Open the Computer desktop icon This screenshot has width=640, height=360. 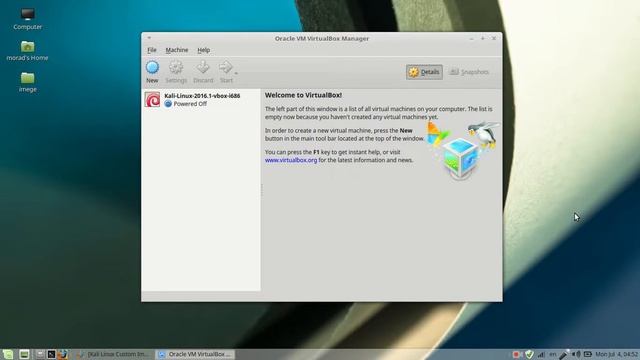27,19
